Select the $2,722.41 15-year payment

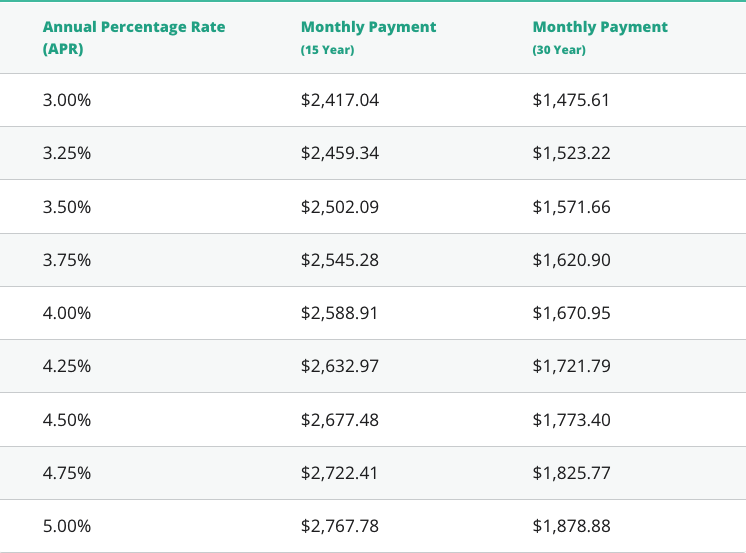(340, 473)
